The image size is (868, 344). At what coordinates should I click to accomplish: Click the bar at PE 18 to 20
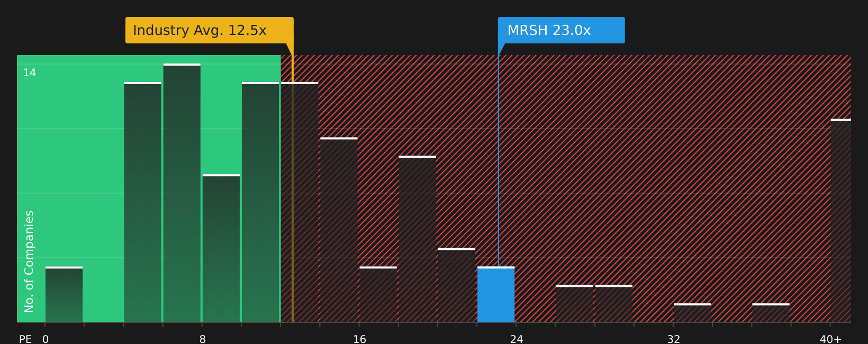point(418,239)
